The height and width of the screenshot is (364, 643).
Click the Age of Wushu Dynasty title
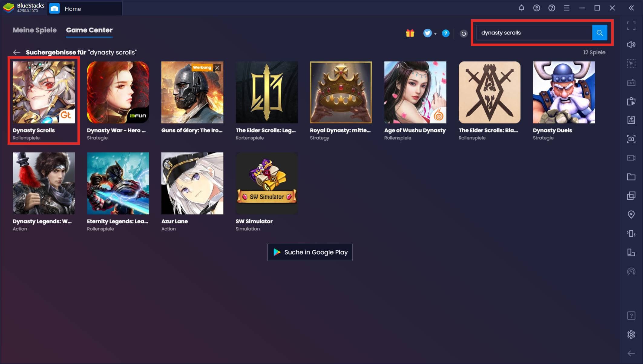click(415, 130)
